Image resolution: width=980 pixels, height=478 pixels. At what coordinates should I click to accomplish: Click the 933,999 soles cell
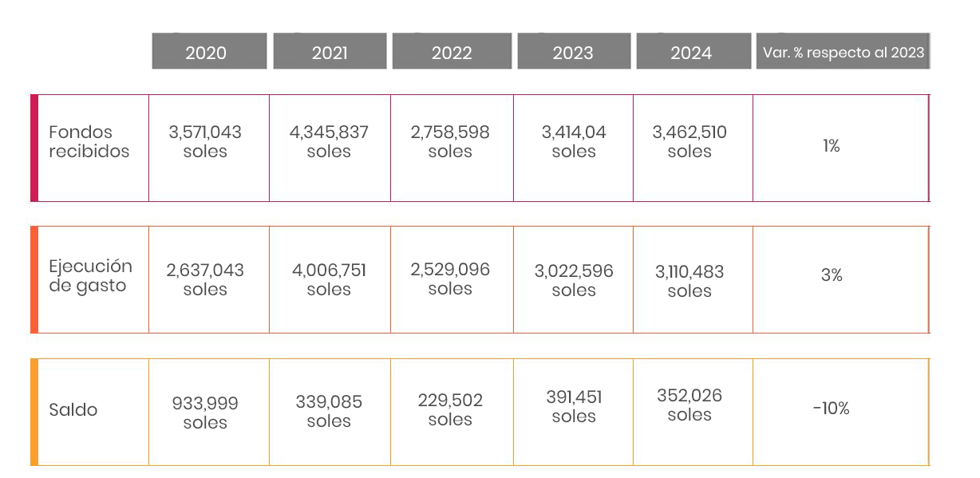click(x=205, y=413)
